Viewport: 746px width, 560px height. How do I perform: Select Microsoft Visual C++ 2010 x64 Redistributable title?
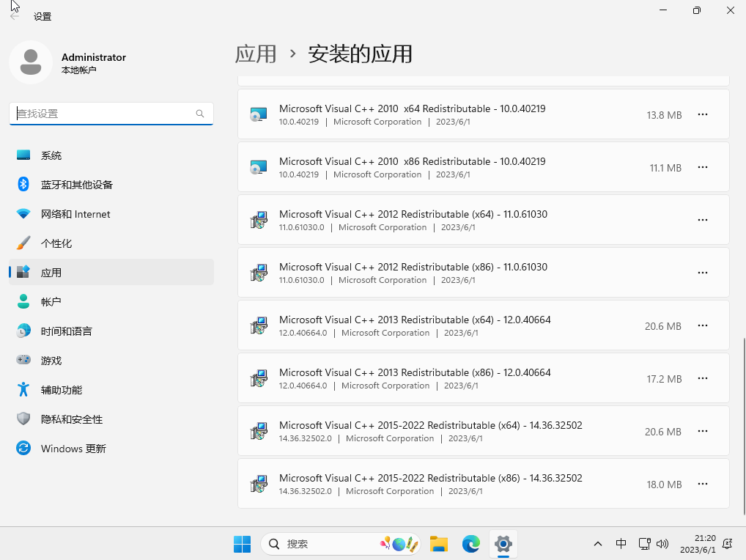point(412,108)
